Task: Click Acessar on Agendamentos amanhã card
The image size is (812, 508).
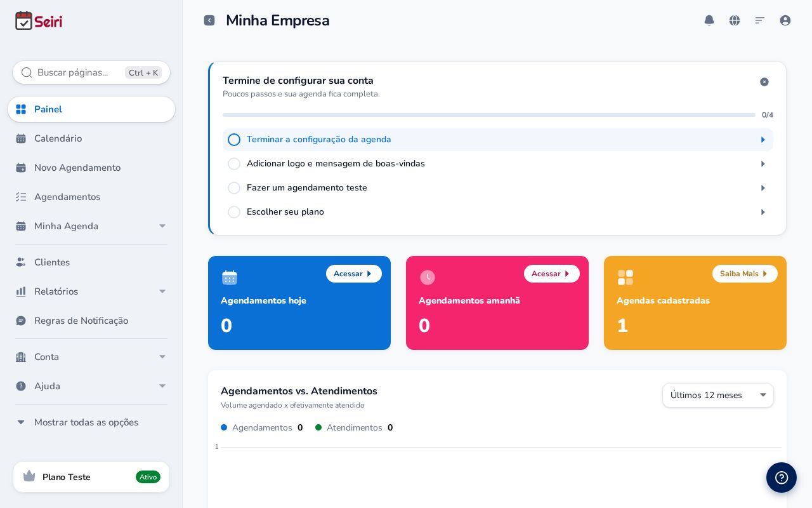Action: pos(552,274)
